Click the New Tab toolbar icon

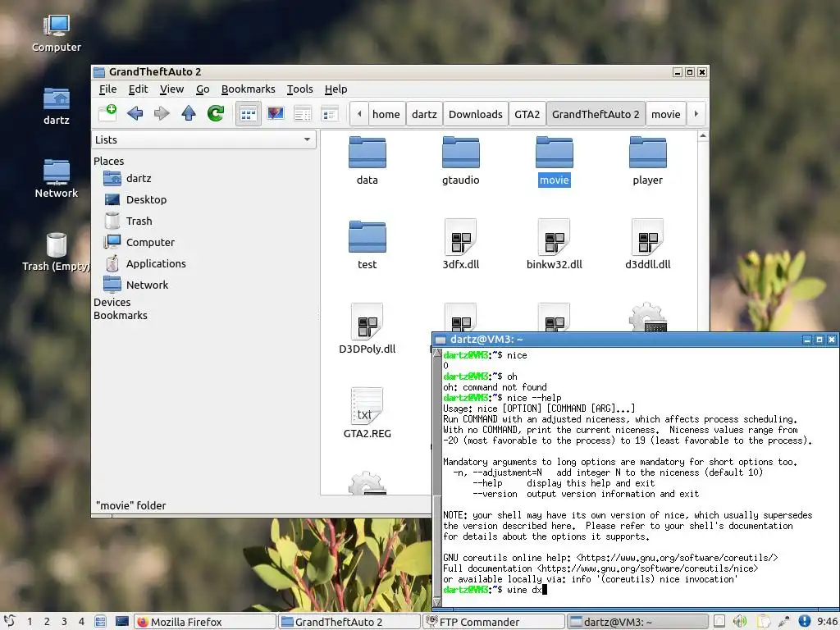[x=107, y=113]
